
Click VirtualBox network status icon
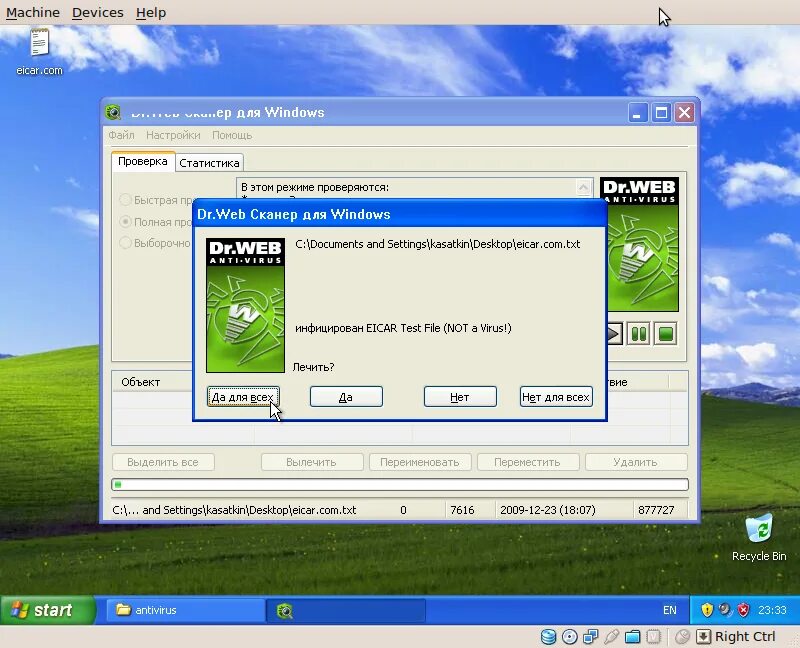coord(590,637)
